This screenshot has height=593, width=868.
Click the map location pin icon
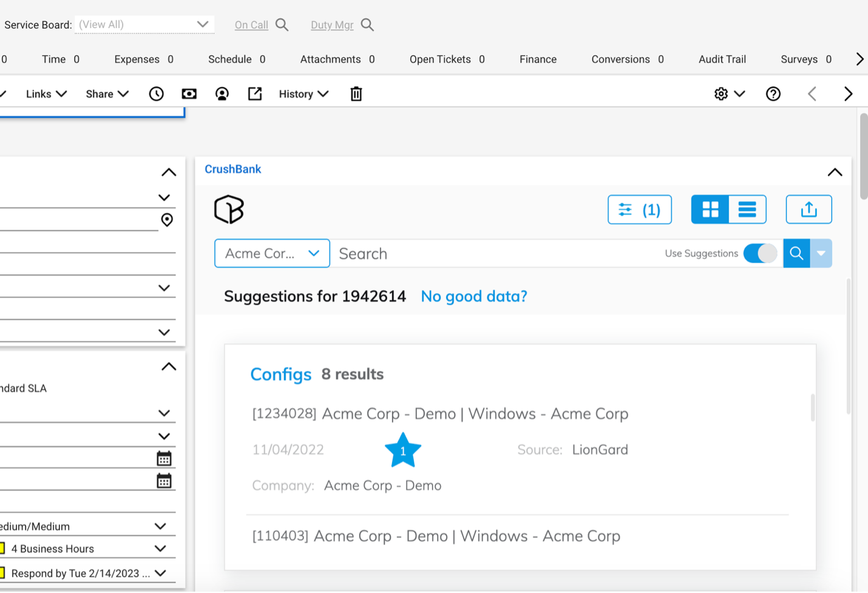pyautogui.click(x=167, y=220)
